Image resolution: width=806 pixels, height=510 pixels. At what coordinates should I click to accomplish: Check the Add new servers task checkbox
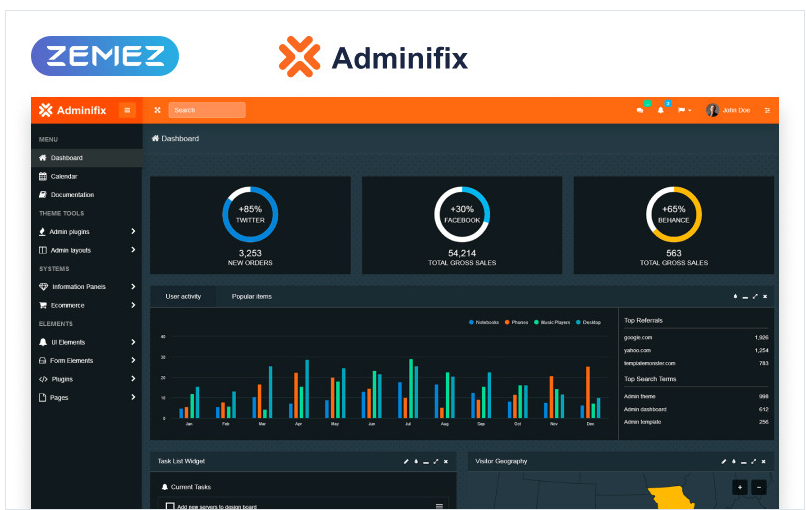click(170, 506)
